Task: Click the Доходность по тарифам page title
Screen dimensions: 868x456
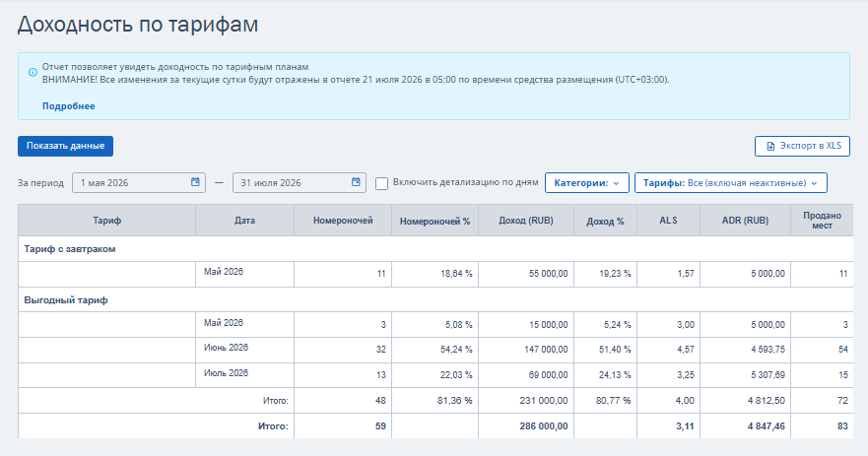Action: pos(138,25)
